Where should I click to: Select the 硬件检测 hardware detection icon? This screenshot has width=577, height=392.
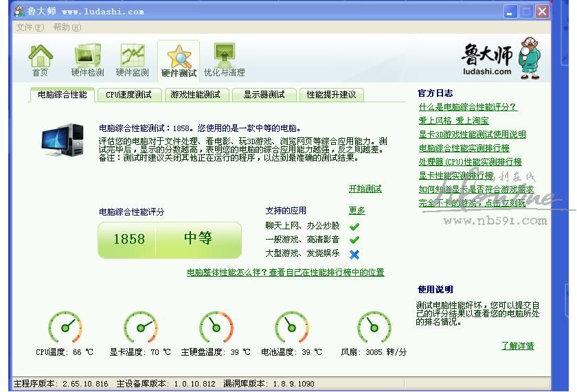click(x=87, y=60)
